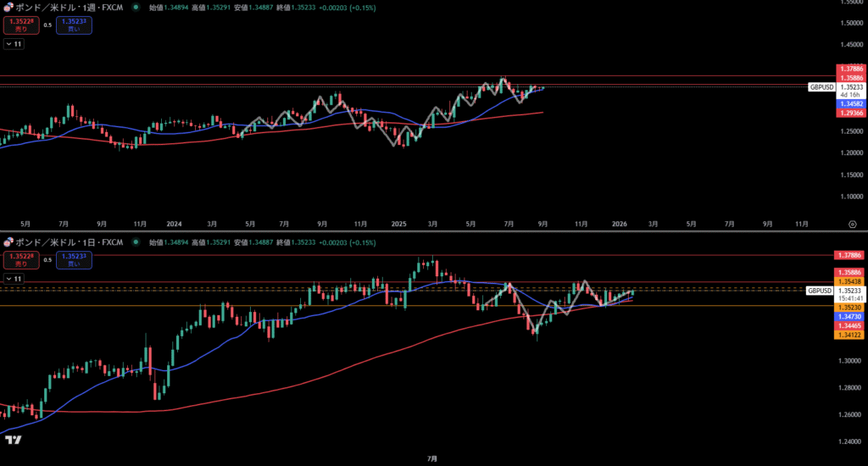Click red 1.35886 price tag on weekly chart
The width and height of the screenshot is (868, 466).
click(x=851, y=78)
